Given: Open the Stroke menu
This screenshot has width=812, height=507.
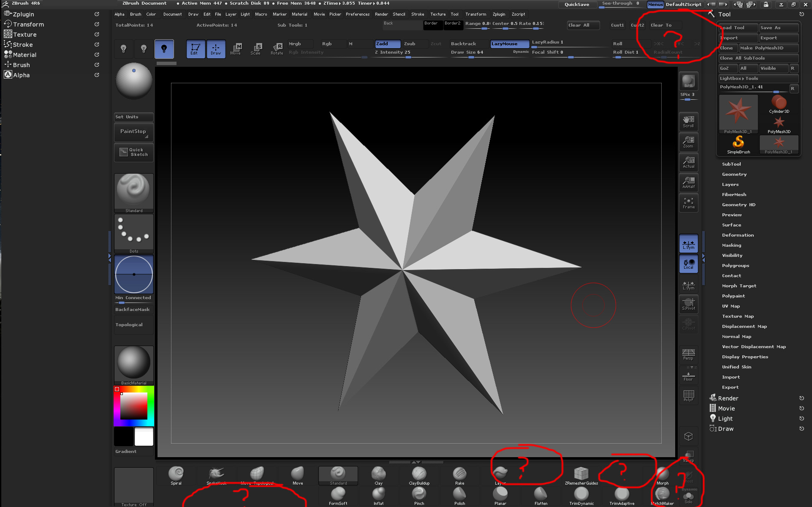Looking at the screenshot, I should tap(418, 14).
